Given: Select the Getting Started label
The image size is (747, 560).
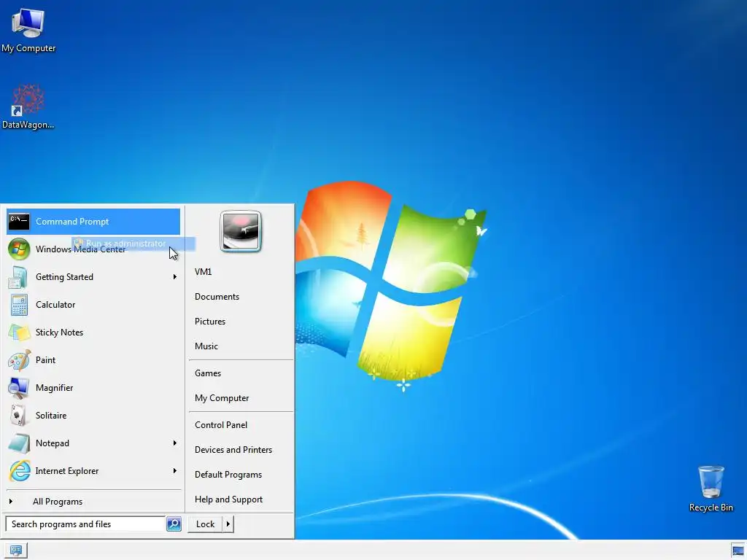Looking at the screenshot, I should tap(64, 277).
